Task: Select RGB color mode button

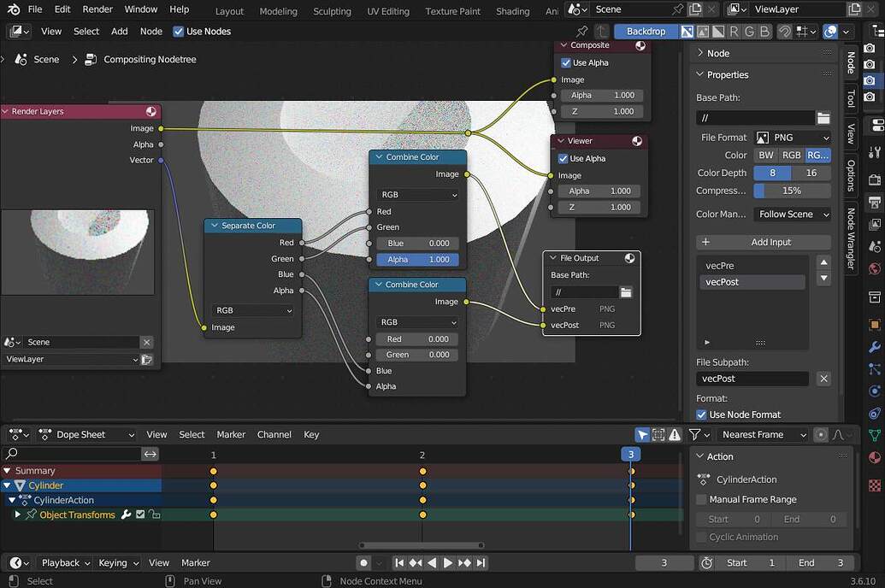Action: (x=791, y=156)
